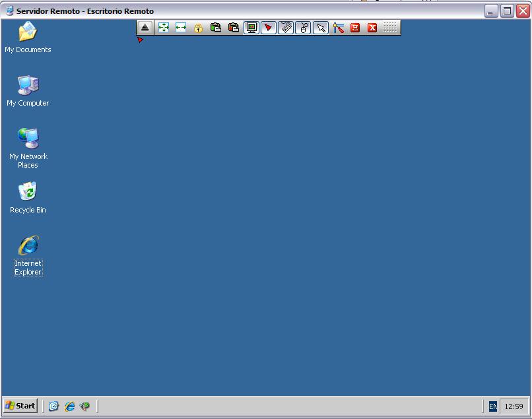Click the Servidor Remoto window title icon

[10, 11]
